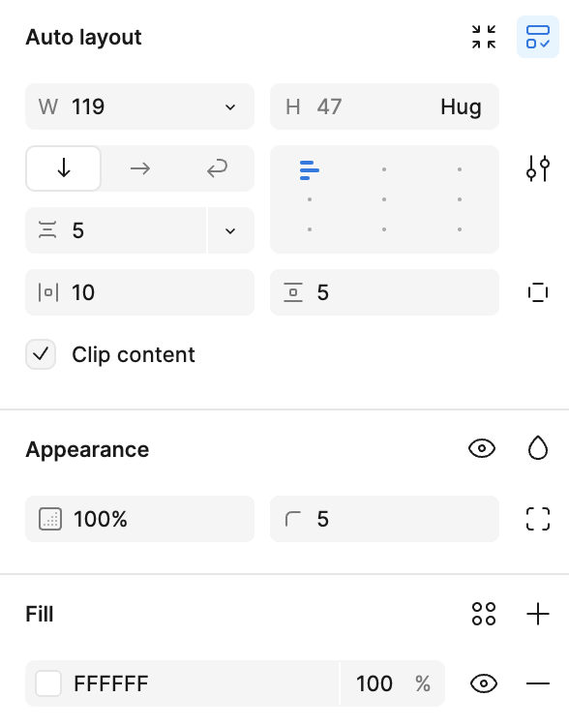569x728 pixels.
Task: Select horizontal layout direction arrow
Action: point(139,168)
